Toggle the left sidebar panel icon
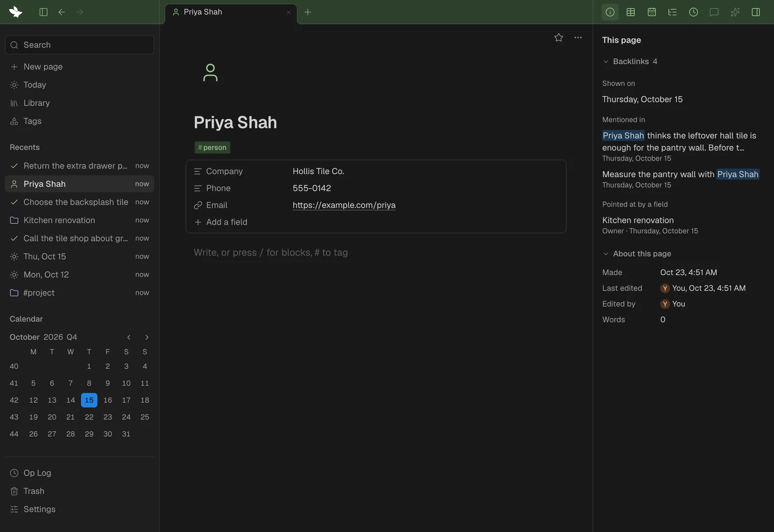The image size is (774, 532). [44, 12]
